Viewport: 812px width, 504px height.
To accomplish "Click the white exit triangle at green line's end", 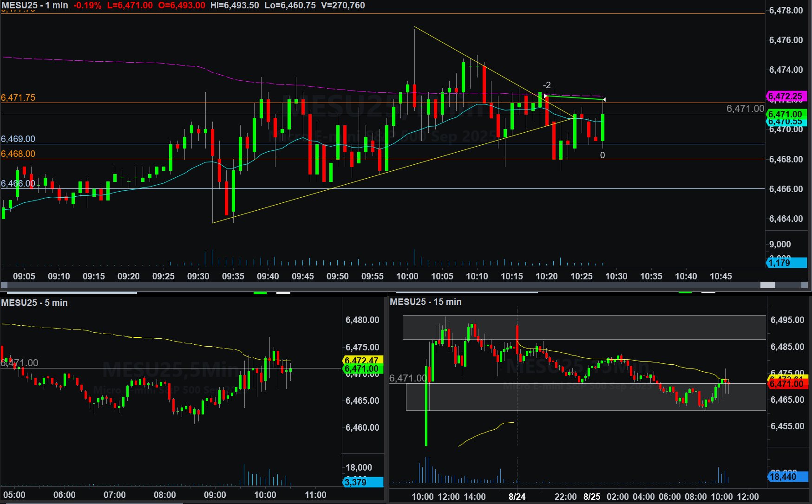I will pyautogui.click(x=604, y=100).
